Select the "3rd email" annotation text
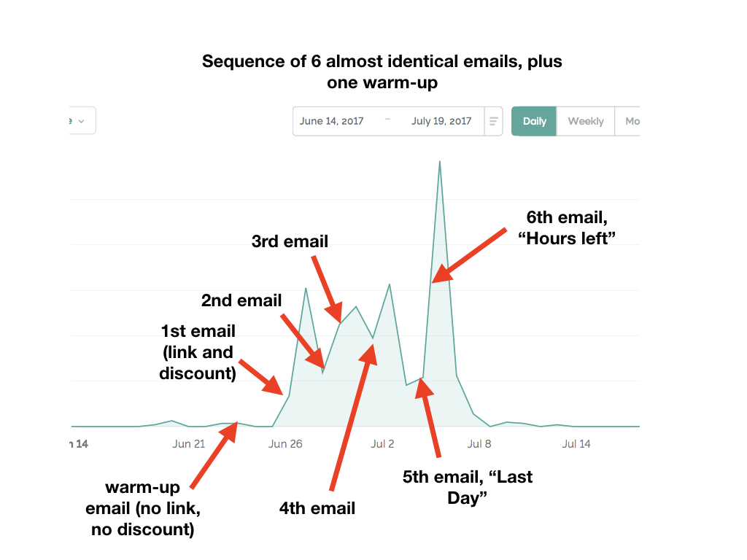The image size is (747, 560). pyautogui.click(x=290, y=241)
